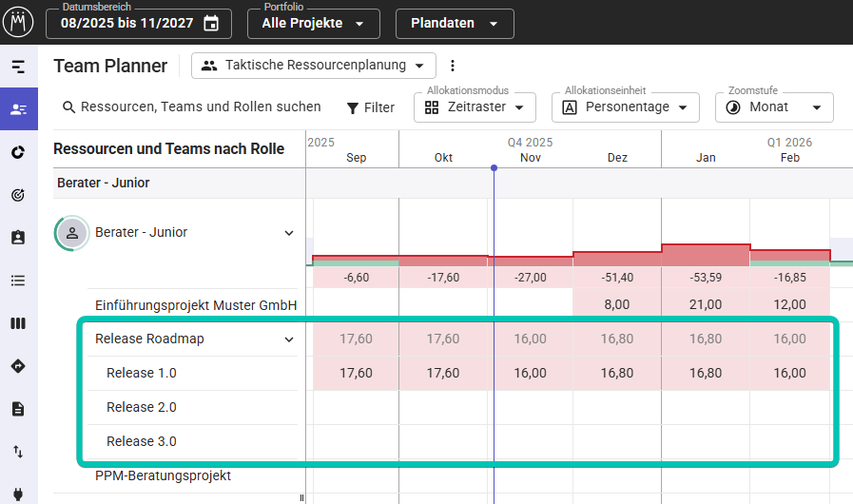The image size is (853, 504).
Task: Click the Sep month header
Action: point(357,158)
